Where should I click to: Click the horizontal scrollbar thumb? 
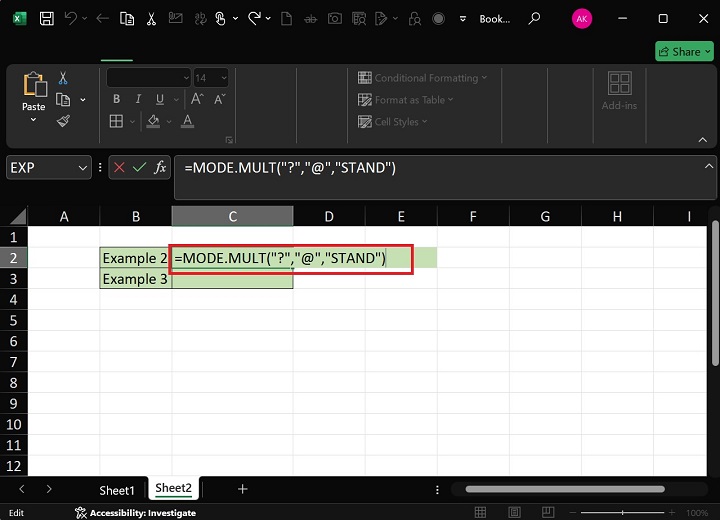point(565,489)
